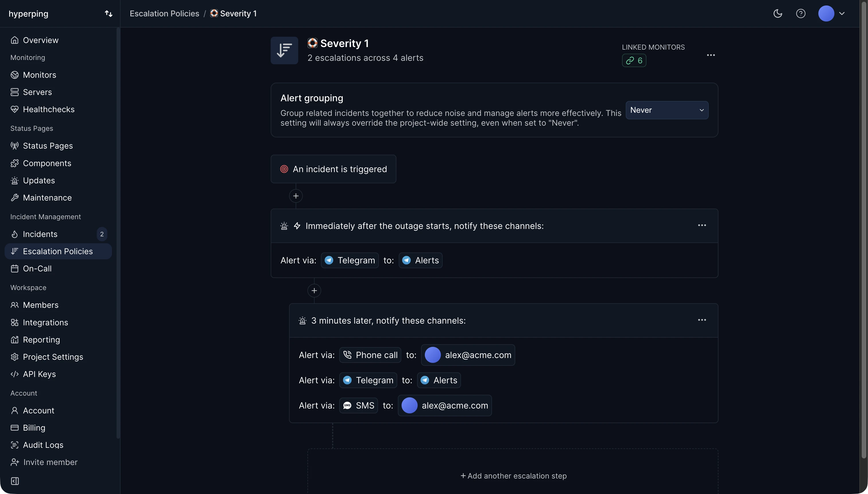Change the Phone call alert channel
The width and height of the screenshot is (868, 494).
(x=370, y=355)
